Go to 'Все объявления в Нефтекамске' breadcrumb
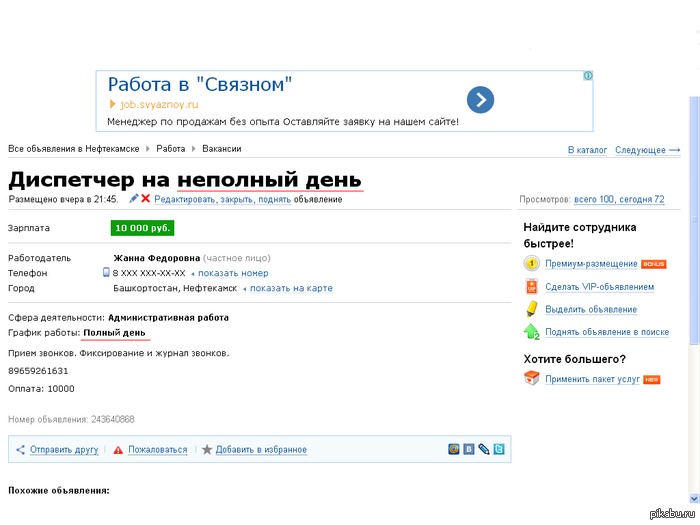700x525 pixels. (x=73, y=149)
